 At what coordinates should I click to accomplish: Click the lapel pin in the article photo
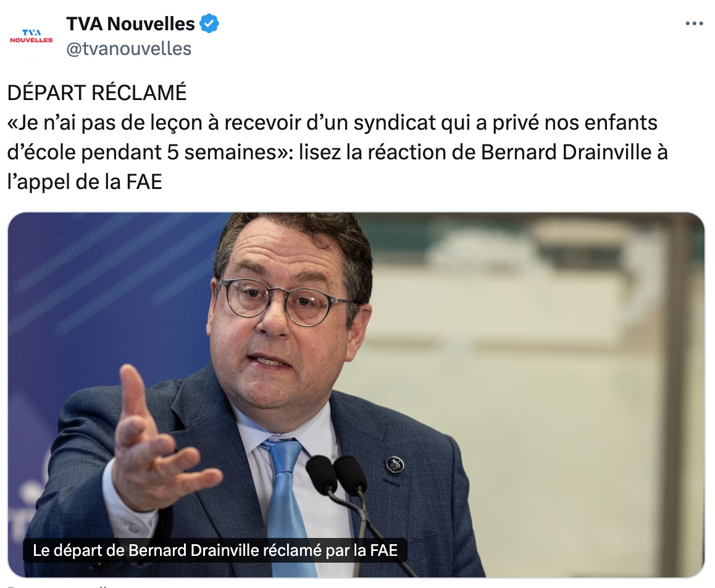[395, 465]
